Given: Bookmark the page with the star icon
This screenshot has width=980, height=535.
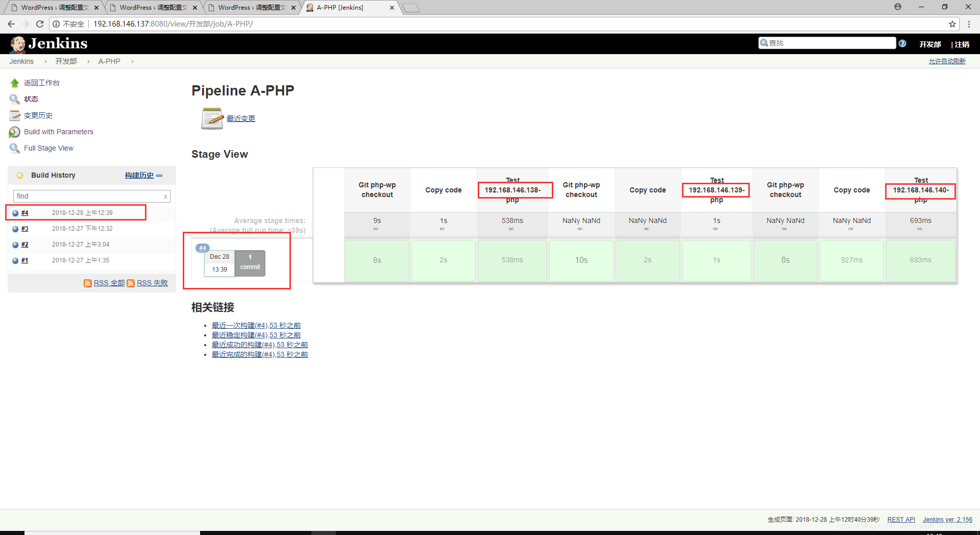Looking at the screenshot, I should click(x=952, y=24).
